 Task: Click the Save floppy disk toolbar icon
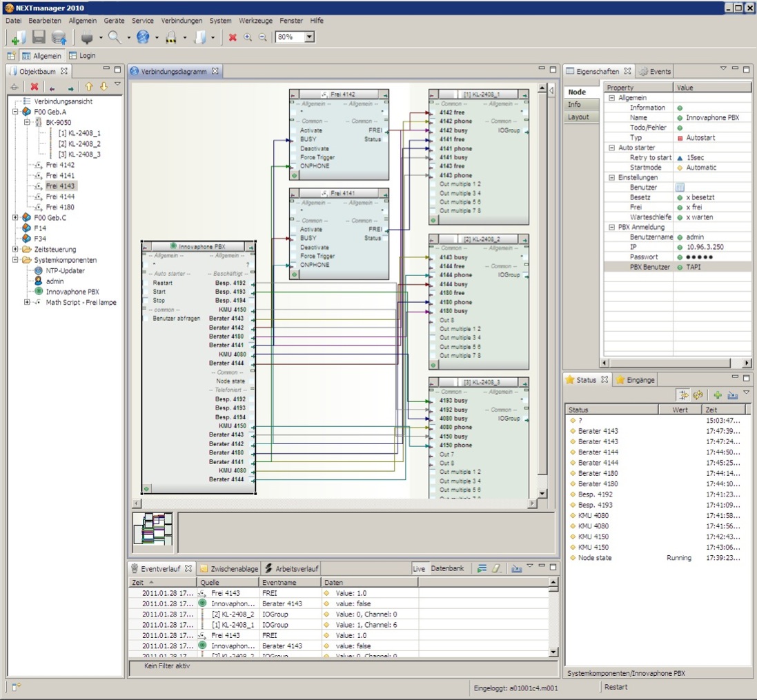tap(38, 37)
